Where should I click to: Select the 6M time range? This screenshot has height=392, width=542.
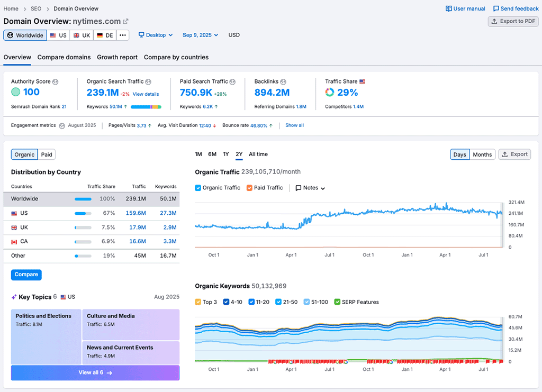[x=212, y=154]
